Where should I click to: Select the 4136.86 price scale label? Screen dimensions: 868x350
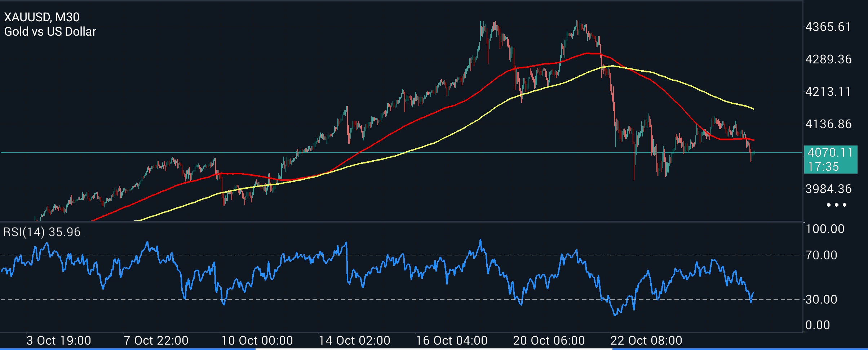point(828,124)
